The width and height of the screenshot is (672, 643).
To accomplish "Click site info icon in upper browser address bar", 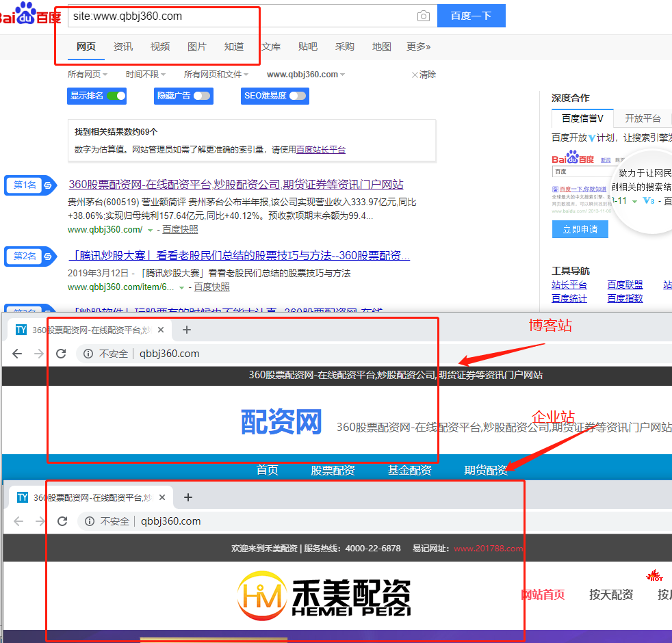I will point(88,354).
